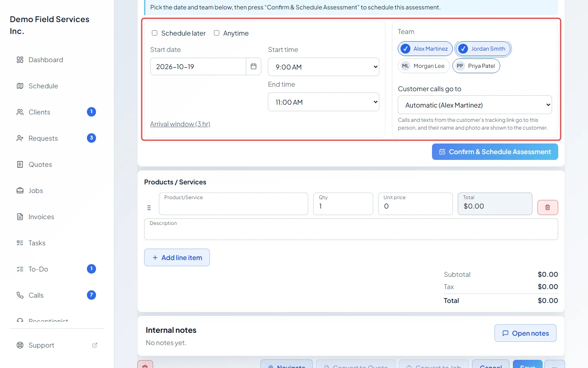Open the Customer calls go to dropdown
The width and height of the screenshot is (588, 368).
(475, 105)
